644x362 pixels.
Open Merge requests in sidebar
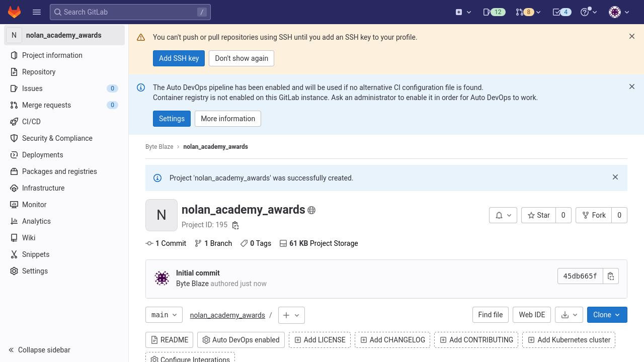pos(64,105)
